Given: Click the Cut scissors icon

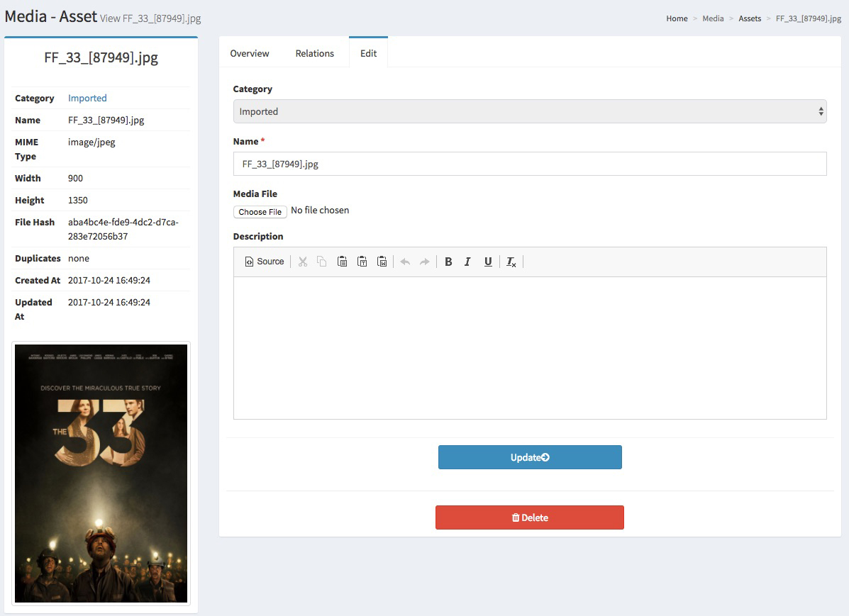Looking at the screenshot, I should [x=303, y=262].
